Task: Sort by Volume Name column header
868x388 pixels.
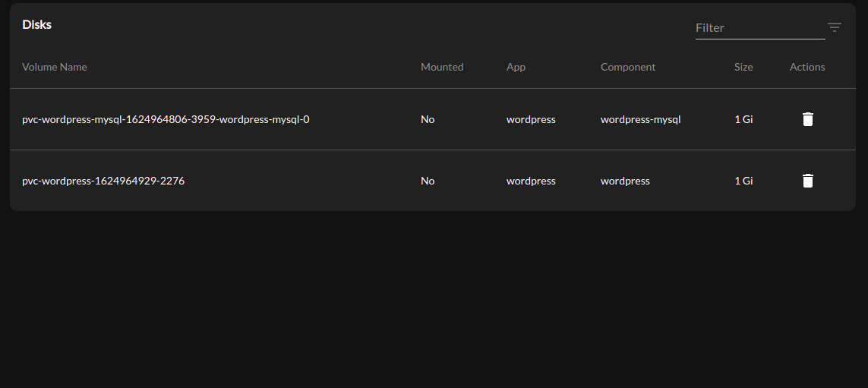Action: (55, 67)
